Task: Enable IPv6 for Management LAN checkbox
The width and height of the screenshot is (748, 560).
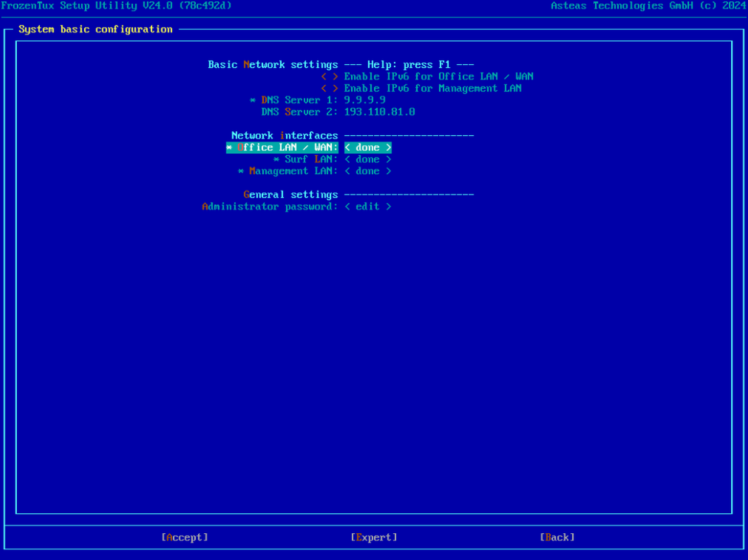Action: (x=330, y=88)
